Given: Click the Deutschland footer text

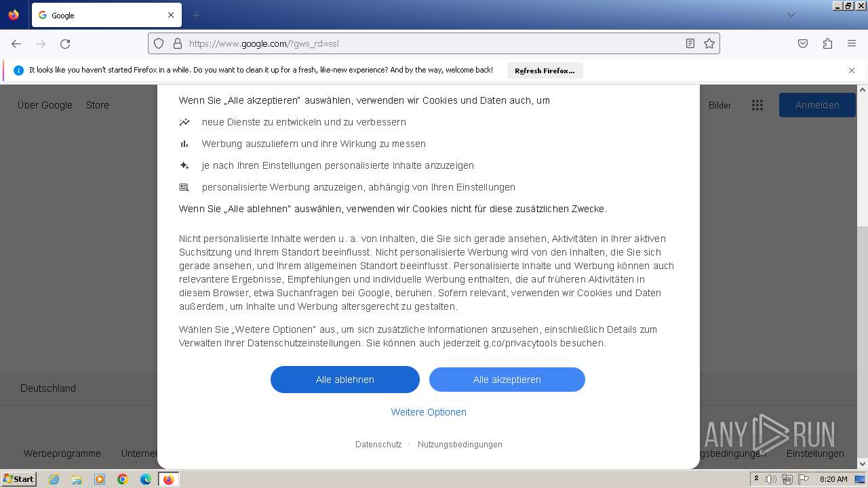Looking at the screenshot, I should tap(48, 388).
